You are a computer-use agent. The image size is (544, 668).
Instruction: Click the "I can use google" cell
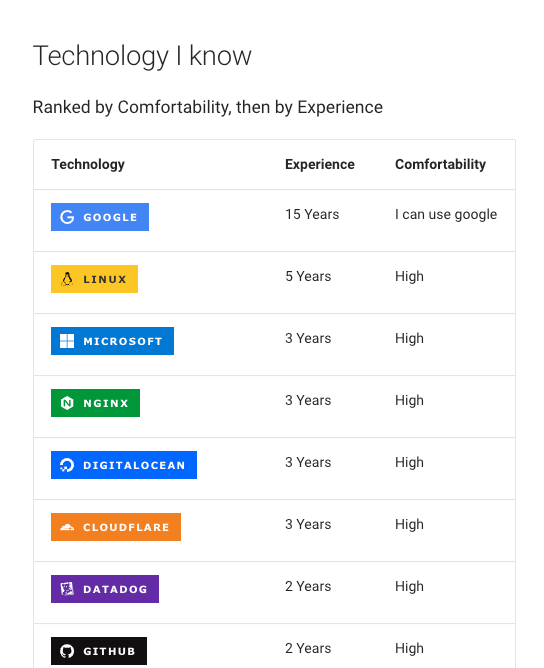[x=446, y=214]
